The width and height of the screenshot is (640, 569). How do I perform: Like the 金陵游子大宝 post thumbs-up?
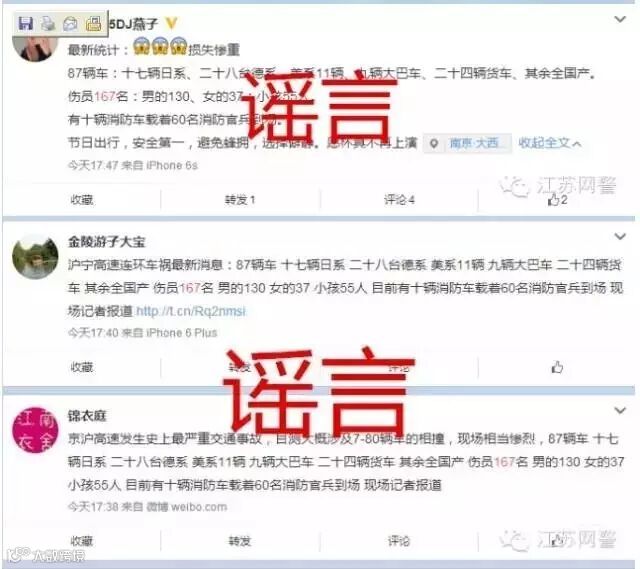click(x=557, y=367)
